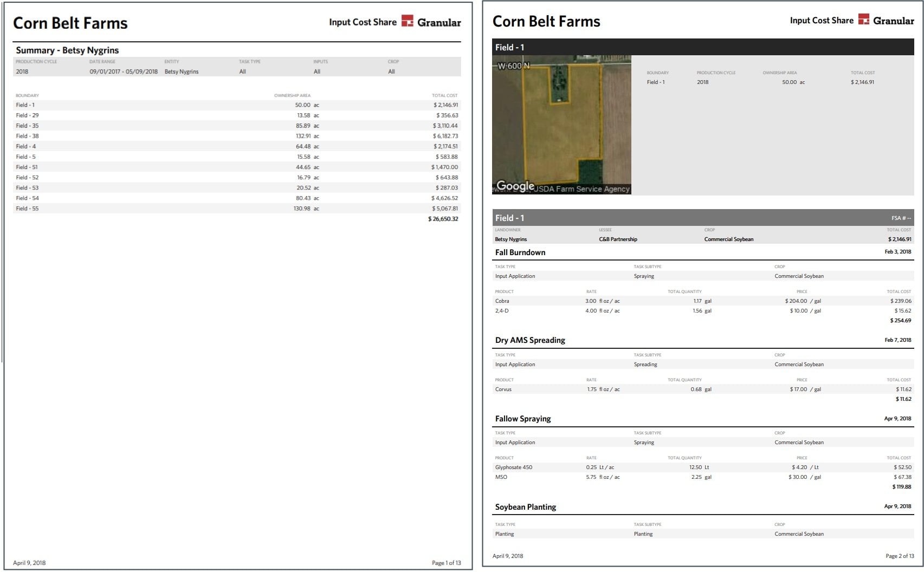This screenshot has height=572, width=924.
Task: Click the Google watermark on the map
Action: click(x=515, y=186)
